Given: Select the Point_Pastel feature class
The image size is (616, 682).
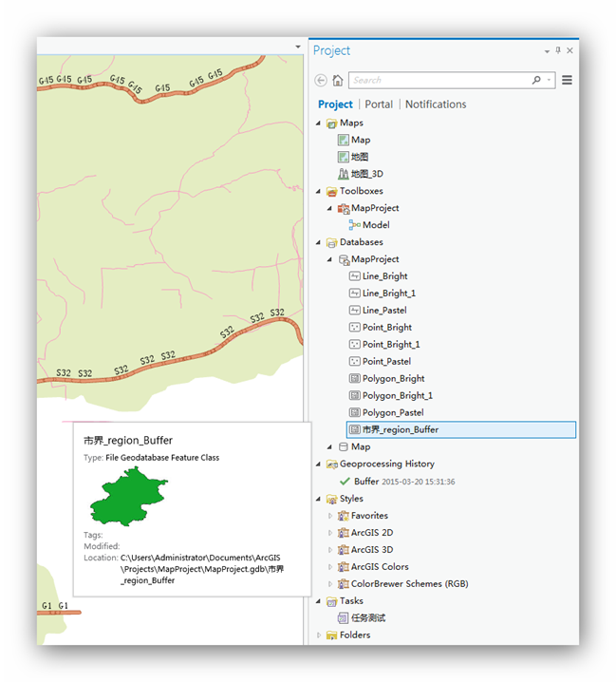Looking at the screenshot, I should point(385,362).
